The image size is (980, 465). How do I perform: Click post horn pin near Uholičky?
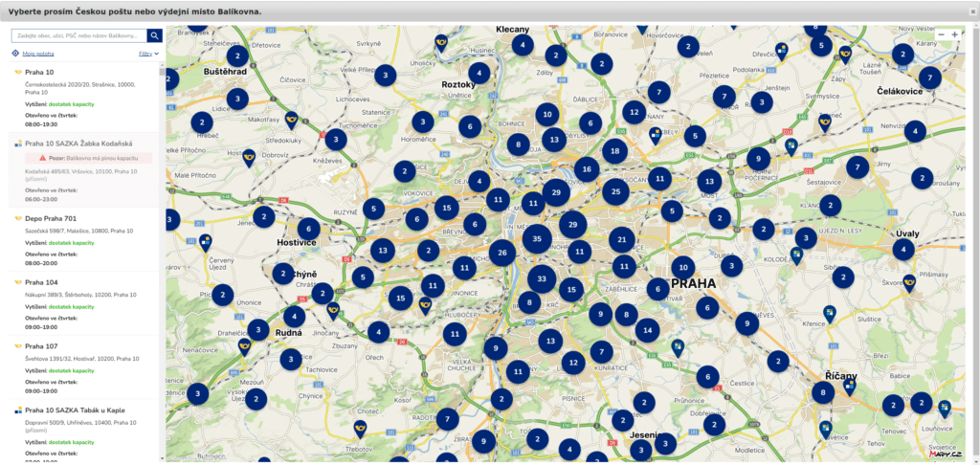[x=441, y=44]
